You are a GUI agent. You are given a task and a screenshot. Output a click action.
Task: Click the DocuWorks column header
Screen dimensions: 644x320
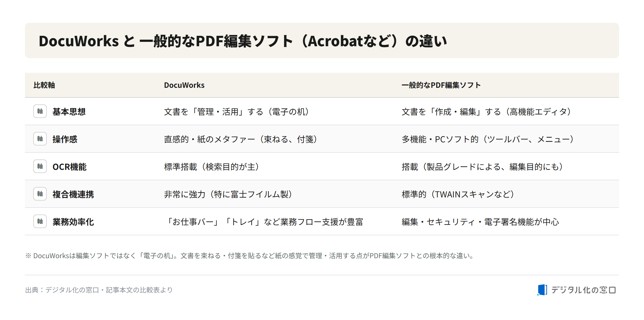(184, 85)
